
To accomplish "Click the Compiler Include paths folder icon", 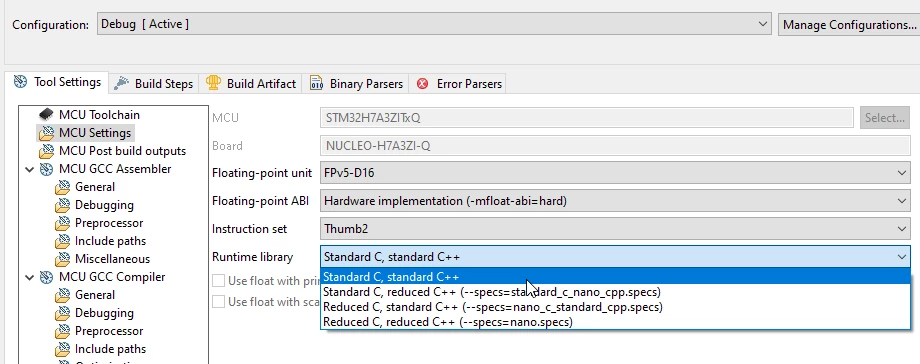I will click(62, 349).
